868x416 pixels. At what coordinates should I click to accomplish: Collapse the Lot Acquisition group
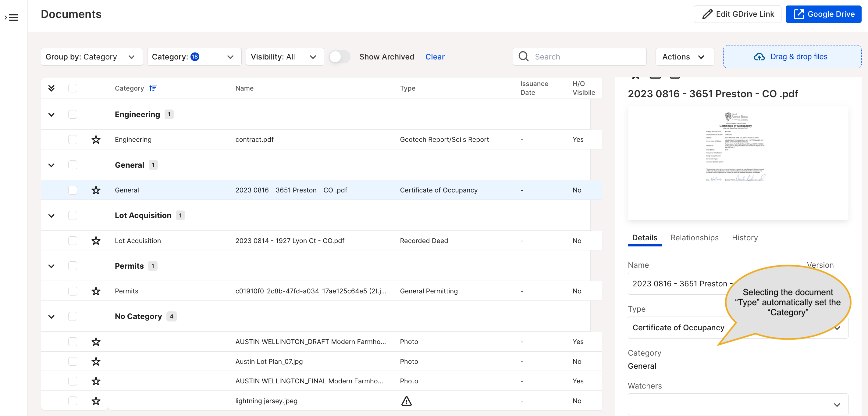[x=51, y=215]
